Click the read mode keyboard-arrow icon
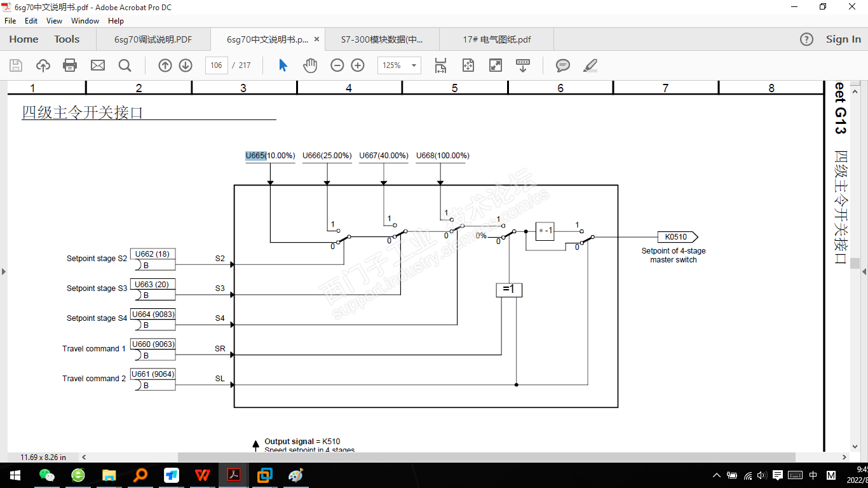 [x=523, y=65]
